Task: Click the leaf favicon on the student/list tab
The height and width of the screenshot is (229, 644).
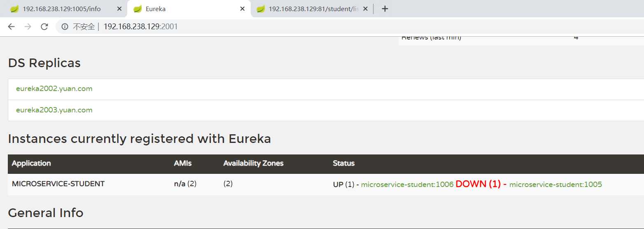Action: tap(261, 9)
